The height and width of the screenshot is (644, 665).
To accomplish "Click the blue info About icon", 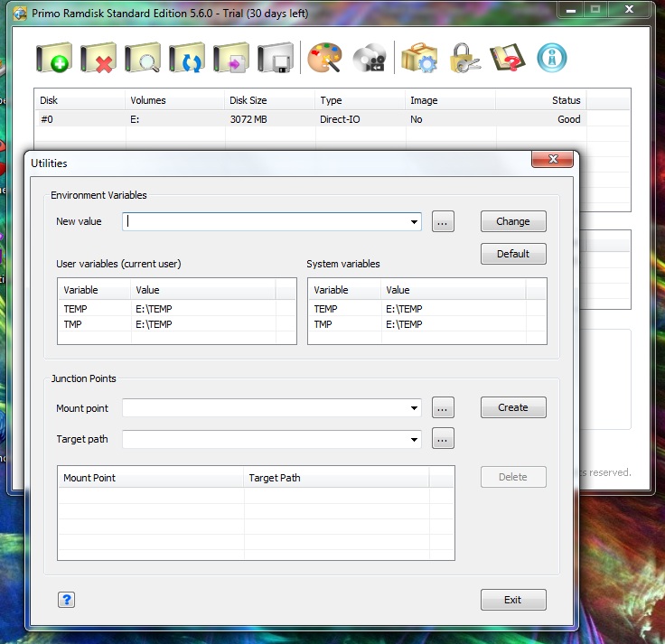I will [x=552, y=58].
